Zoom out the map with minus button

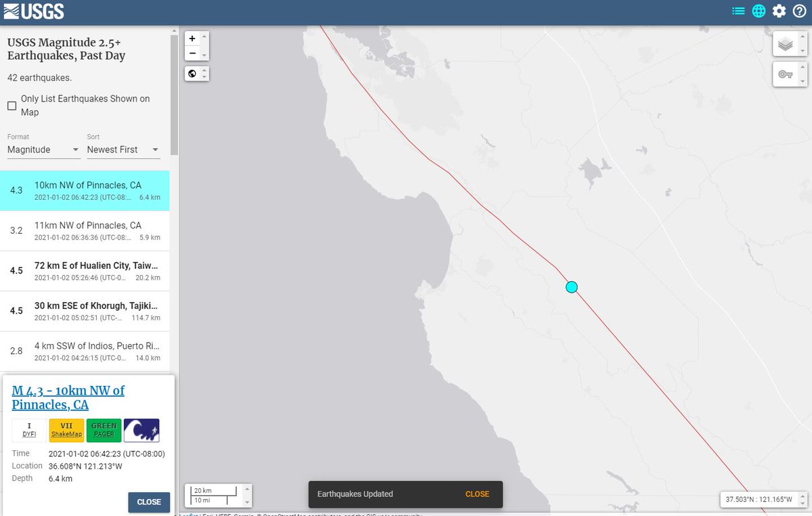pyautogui.click(x=192, y=53)
